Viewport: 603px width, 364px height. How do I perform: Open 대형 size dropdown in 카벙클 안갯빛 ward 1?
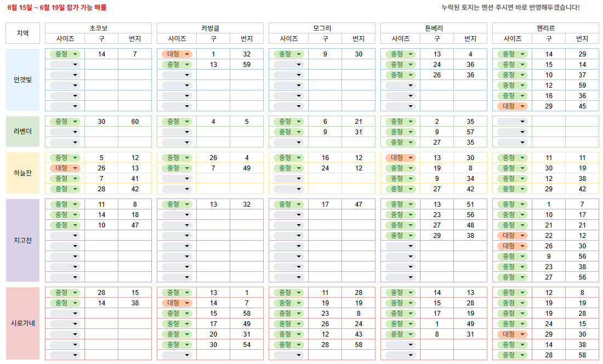177,54
